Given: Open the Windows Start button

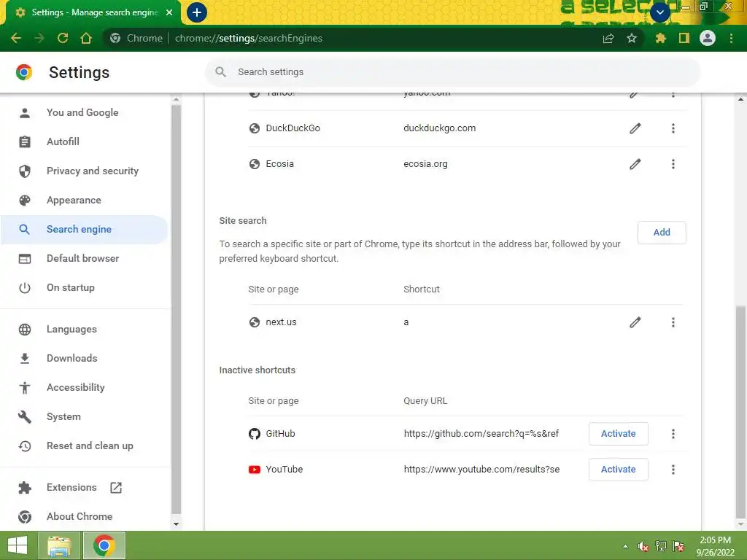Looking at the screenshot, I should (x=18, y=545).
